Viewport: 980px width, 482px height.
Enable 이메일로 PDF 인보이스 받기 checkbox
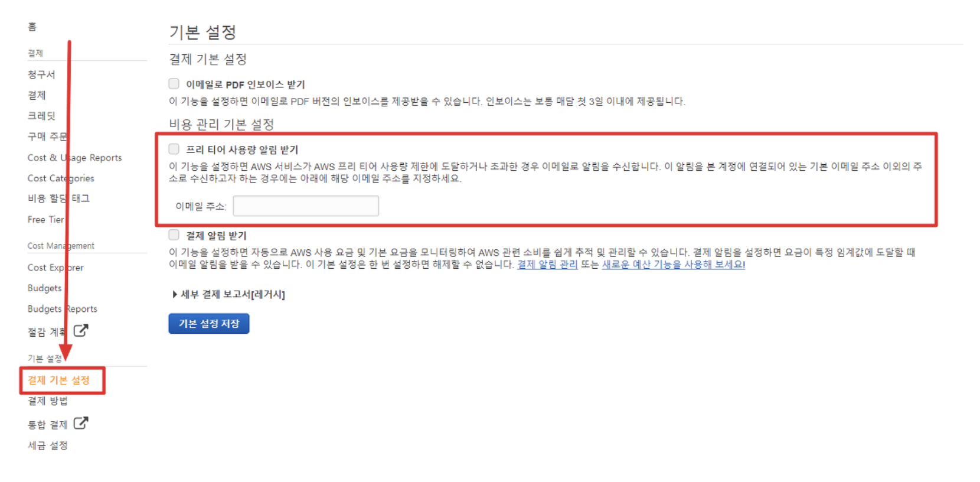coord(174,83)
